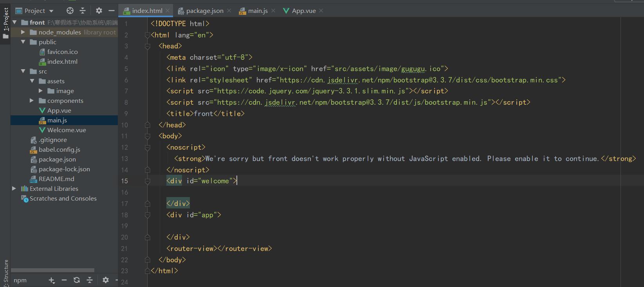644x287 pixels.
Task: Open the npm panel settings gear
Action: pos(106,280)
